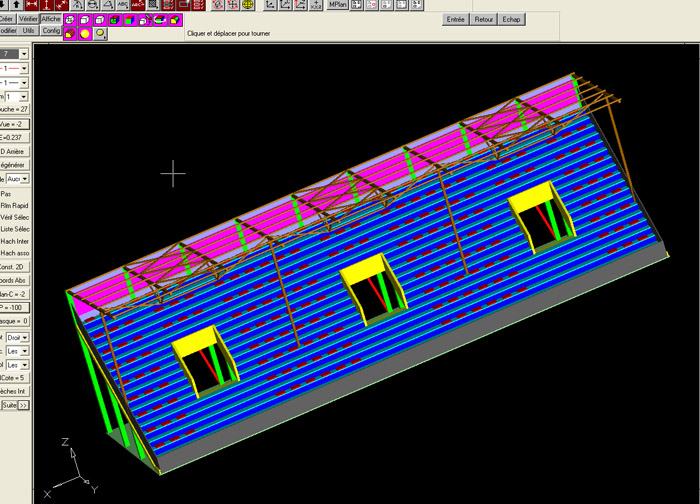Viewport: 700px width, 504px height.
Task: Toggle the Hach Inter option
Action: (14, 241)
